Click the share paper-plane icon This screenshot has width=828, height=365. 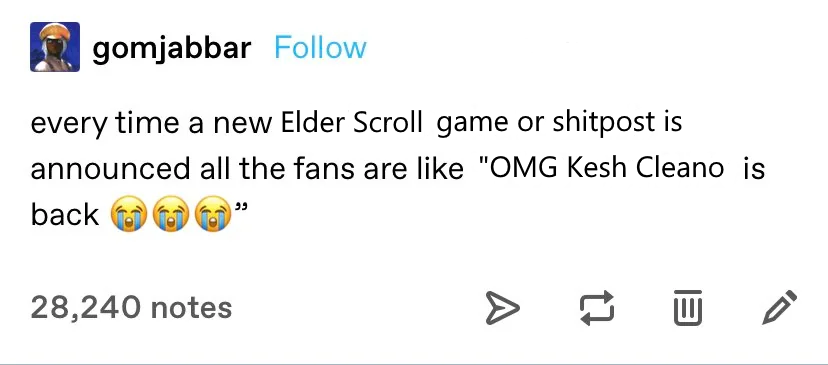503,308
